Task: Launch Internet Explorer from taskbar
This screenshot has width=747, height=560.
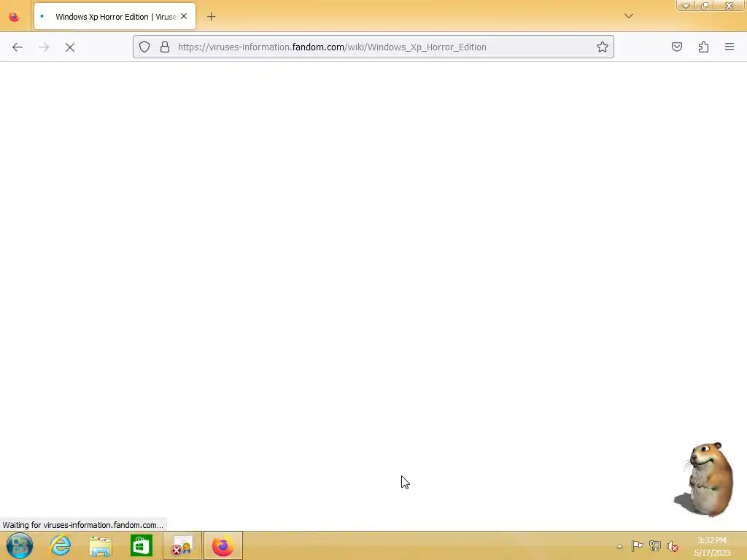Action: point(60,545)
